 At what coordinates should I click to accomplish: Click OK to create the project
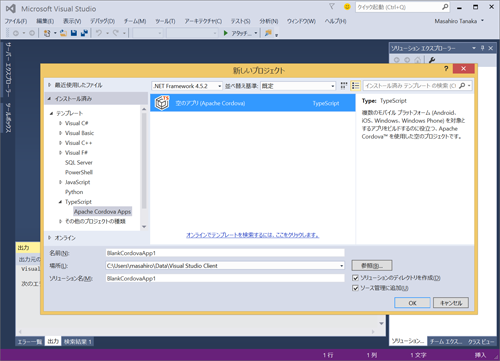412,303
